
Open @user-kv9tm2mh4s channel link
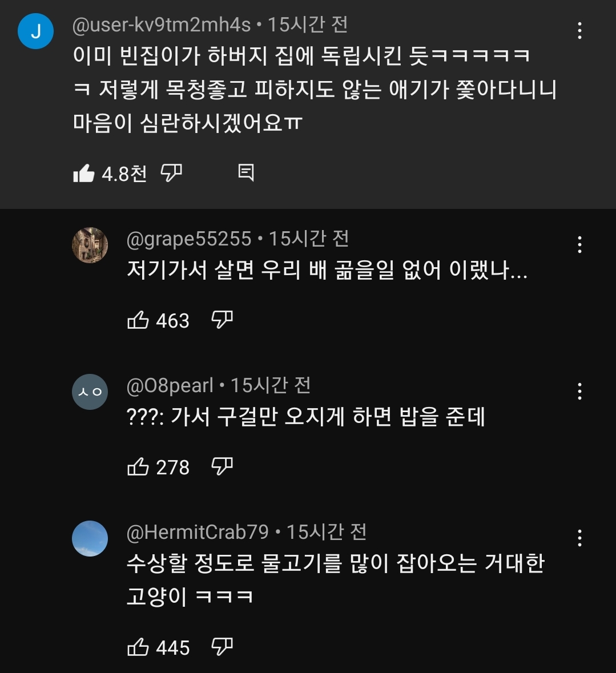[162, 25]
